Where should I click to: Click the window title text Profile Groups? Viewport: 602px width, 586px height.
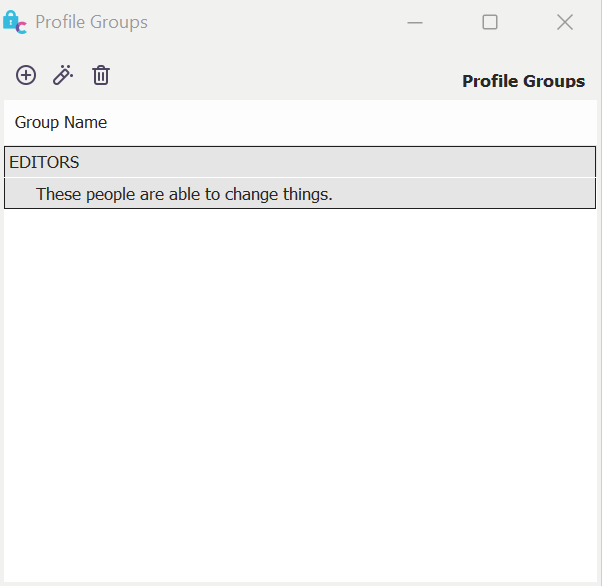[91, 22]
